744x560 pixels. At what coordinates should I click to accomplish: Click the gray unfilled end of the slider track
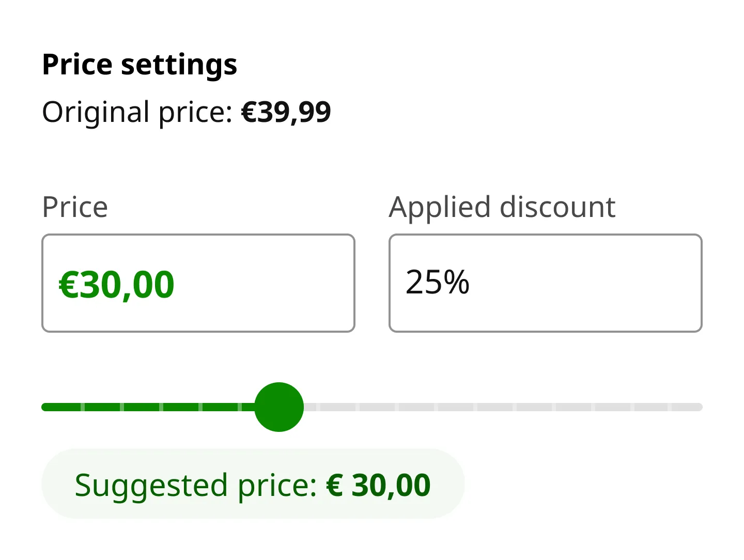pos(672,407)
